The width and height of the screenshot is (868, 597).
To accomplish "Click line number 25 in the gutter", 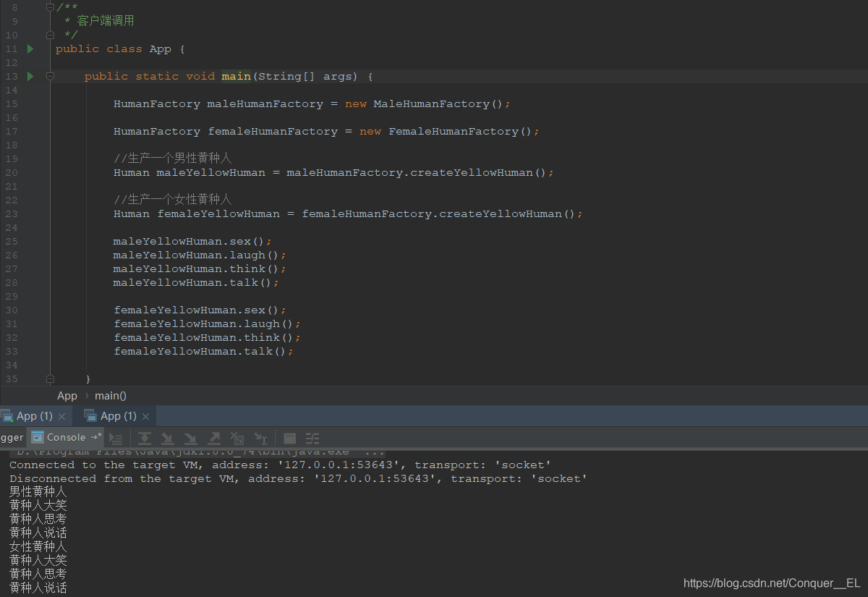I will point(11,241).
